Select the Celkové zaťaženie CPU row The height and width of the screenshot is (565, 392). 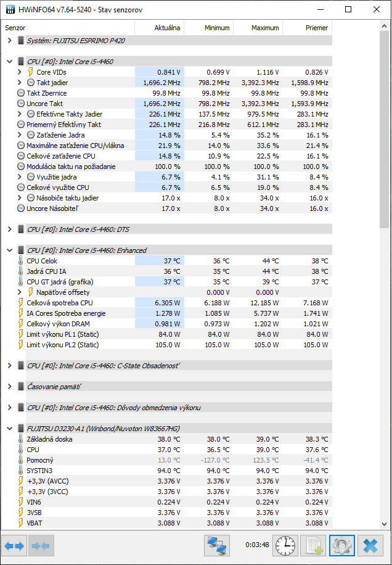click(x=174, y=156)
